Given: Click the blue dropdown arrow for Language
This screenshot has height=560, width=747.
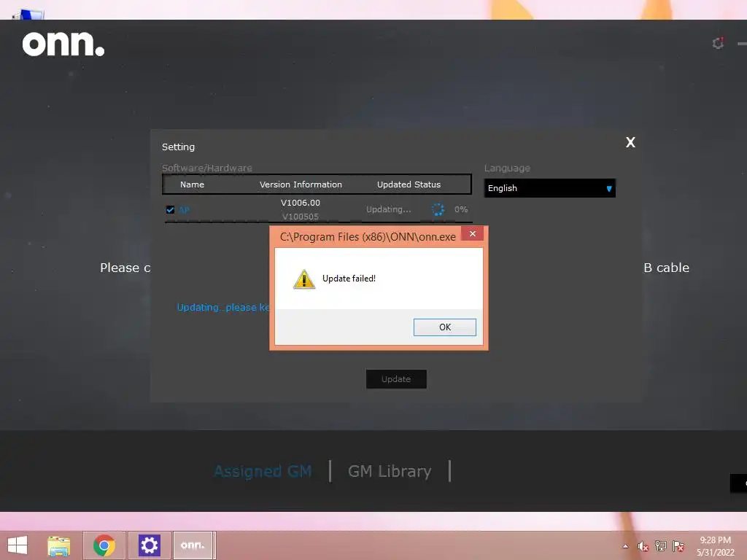Looking at the screenshot, I should (609, 189).
